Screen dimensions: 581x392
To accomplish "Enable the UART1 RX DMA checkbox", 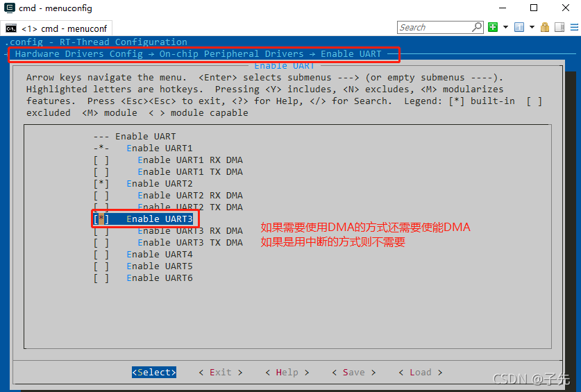I will tap(101, 160).
